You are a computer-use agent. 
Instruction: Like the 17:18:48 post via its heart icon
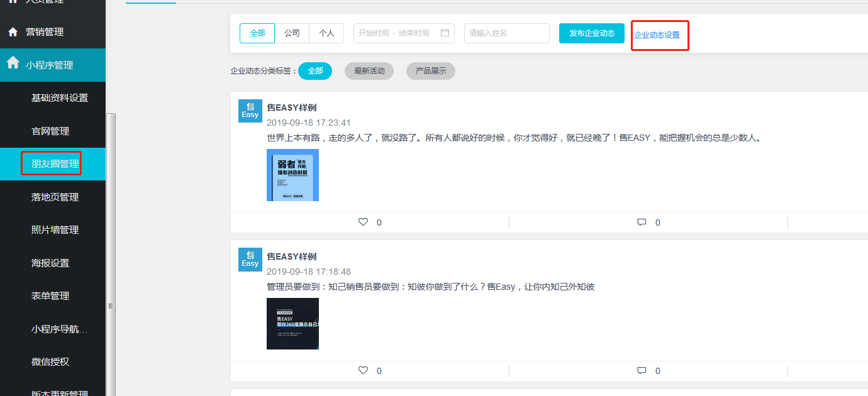click(363, 370)
